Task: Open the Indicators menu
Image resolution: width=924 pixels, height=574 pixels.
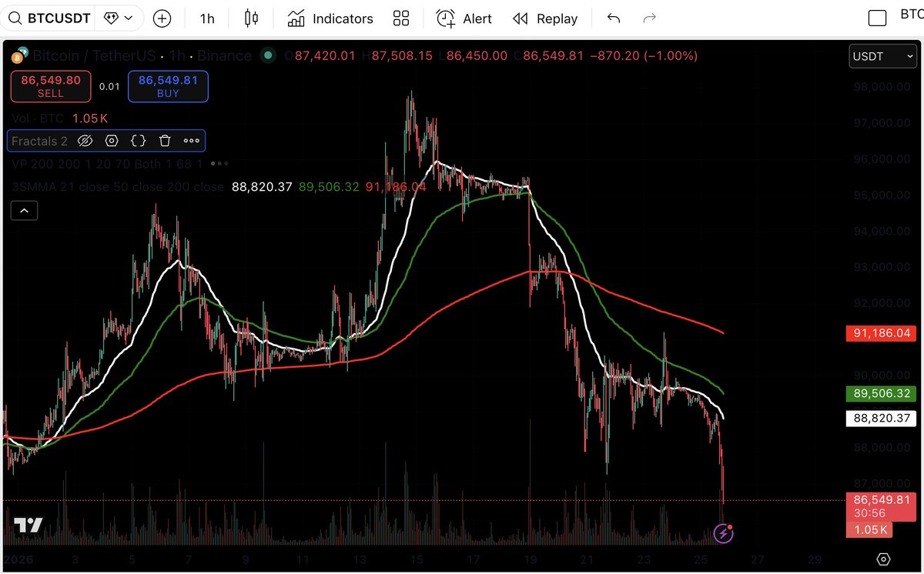Action: [330, 18]
